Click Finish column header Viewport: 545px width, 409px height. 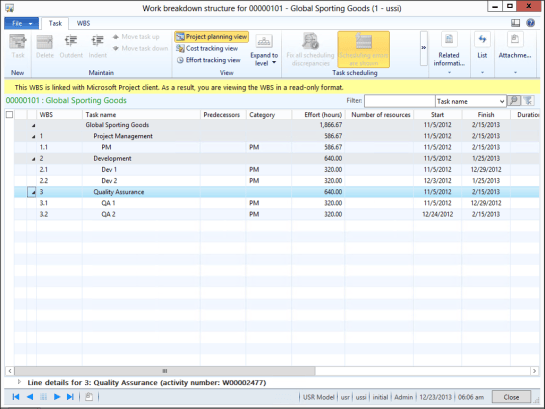[x=486, y=115]
